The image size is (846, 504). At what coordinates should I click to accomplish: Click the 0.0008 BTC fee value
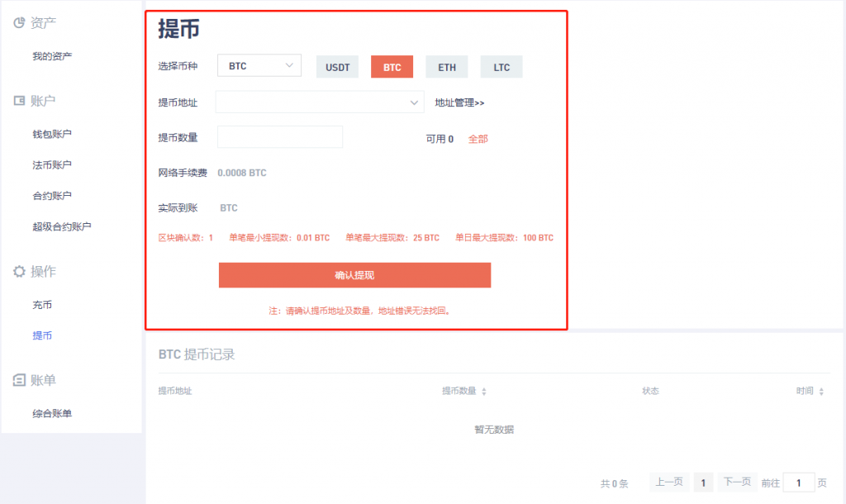[x=242, y=173]
